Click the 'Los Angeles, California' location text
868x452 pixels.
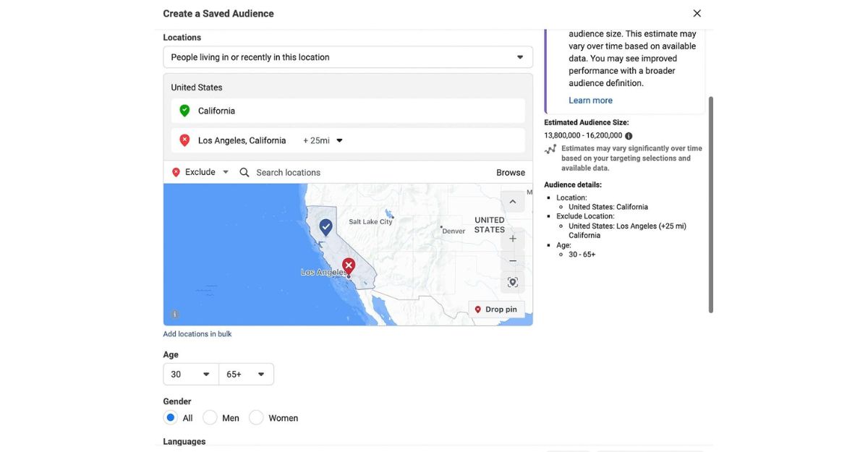click(x=242, y=140)
